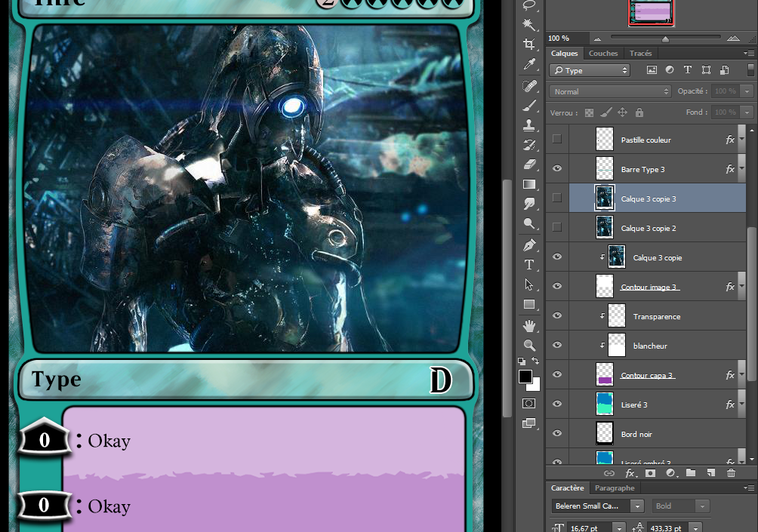Switch to the Tracés tab

(x=640, y=53)
